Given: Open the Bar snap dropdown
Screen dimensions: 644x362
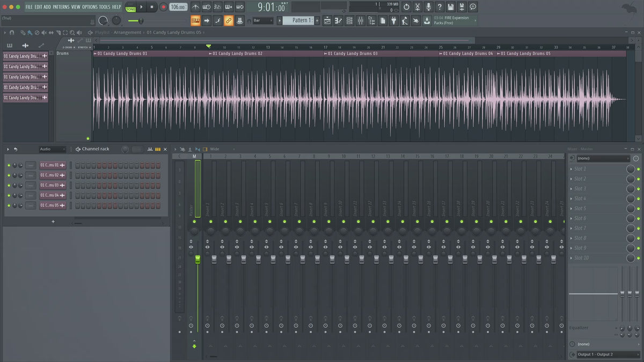Looking at the screenshot, I should 264,20.
